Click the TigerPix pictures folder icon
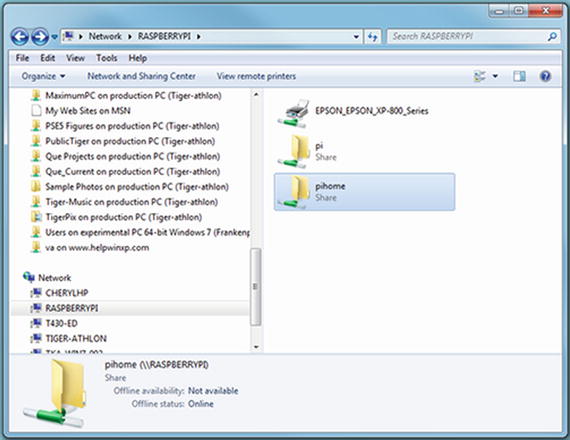This screenshot has width=570, height=440. click(36, 217)
